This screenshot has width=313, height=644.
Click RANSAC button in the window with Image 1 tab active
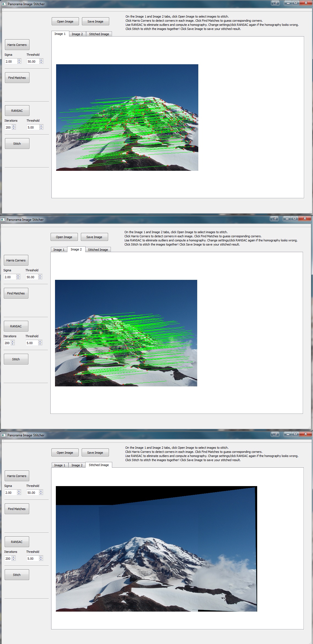point(17,111)
